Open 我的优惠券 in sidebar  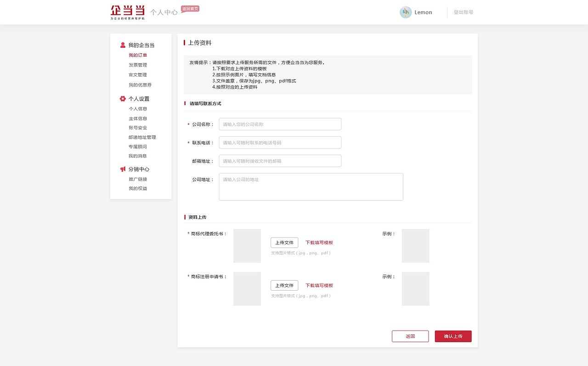pyautogui.click(x=140, y=85)
